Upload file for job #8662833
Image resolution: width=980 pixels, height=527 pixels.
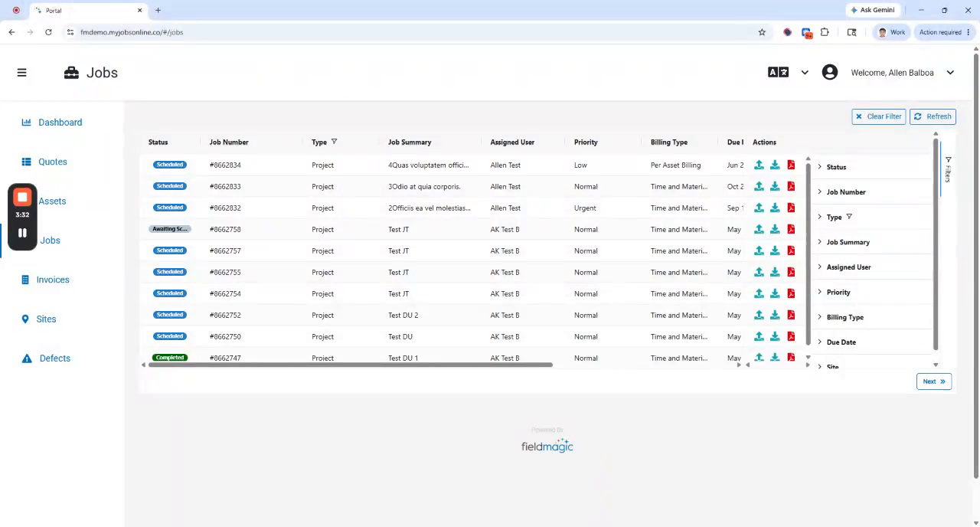[759, 186]
